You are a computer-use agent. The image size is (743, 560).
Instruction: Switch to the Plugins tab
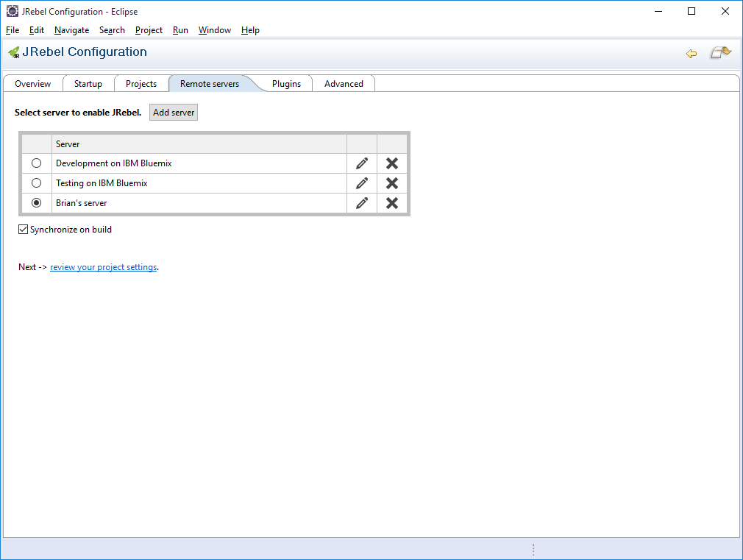tap(286, 83)
